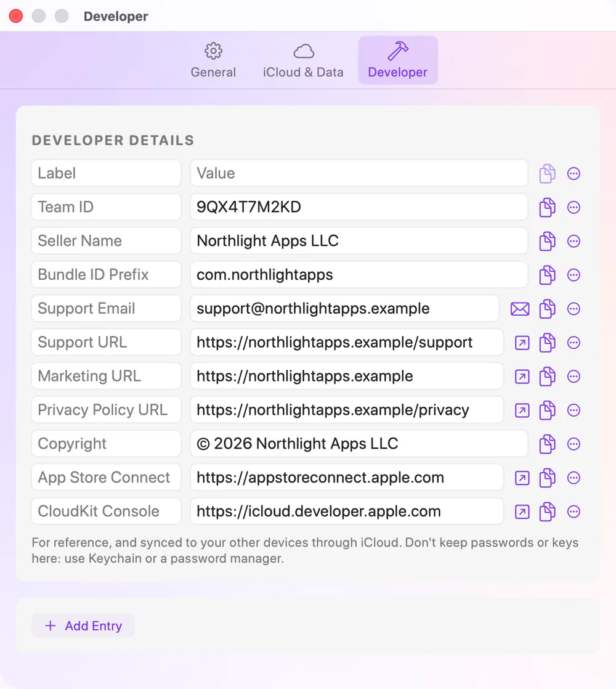Viewport: 616px width, 689px height.
Task: Open more options for Marketing URL
Action: (x=573, y=376)
